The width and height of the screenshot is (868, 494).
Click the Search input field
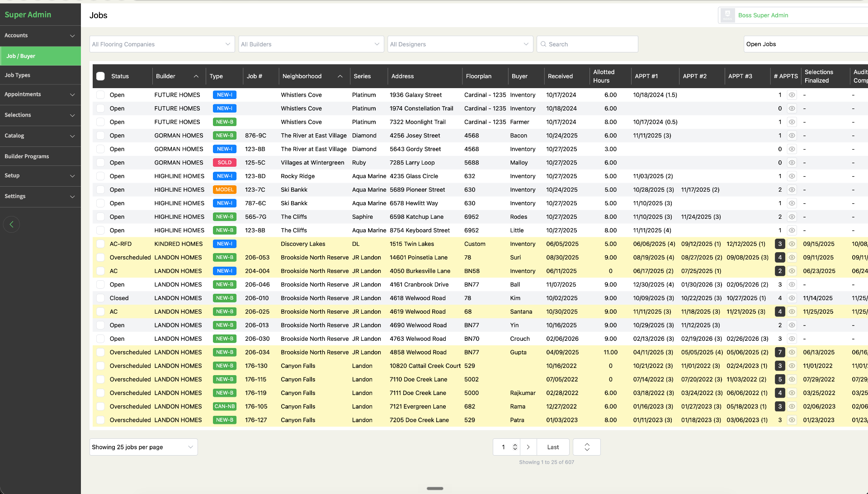point(587,44)
